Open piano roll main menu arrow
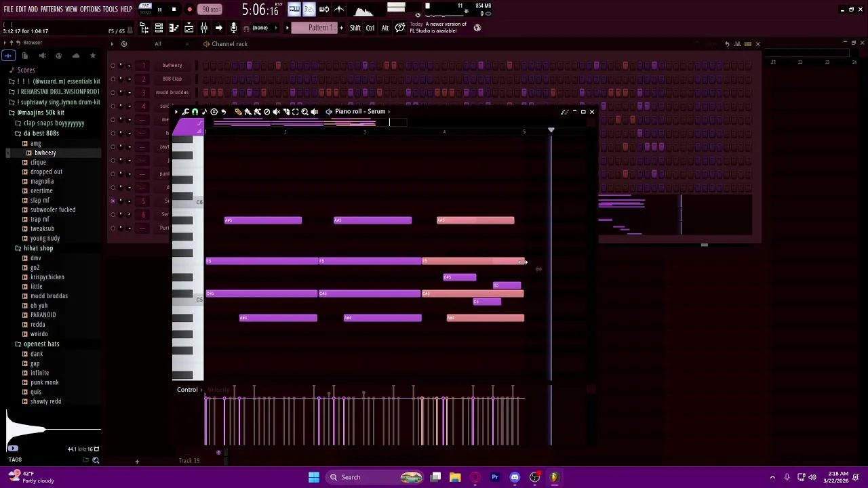Screen dimensions: 868x488 [176, 112]
